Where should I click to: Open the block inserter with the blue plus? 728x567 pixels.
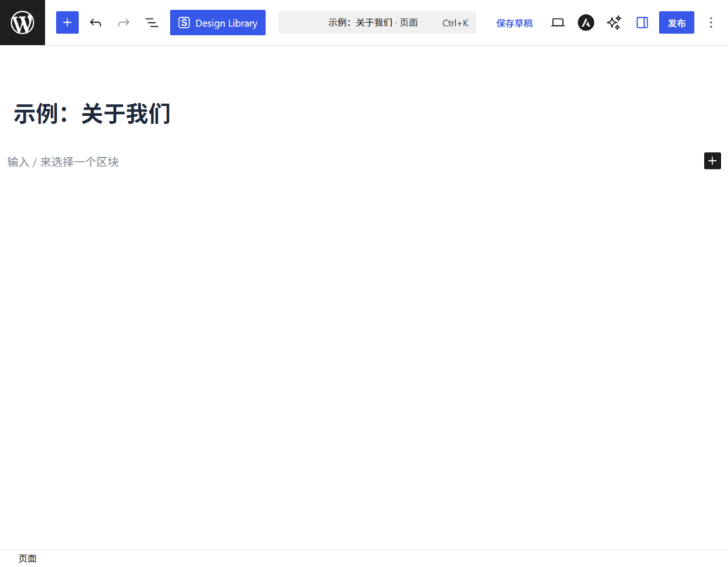[68, 22]
